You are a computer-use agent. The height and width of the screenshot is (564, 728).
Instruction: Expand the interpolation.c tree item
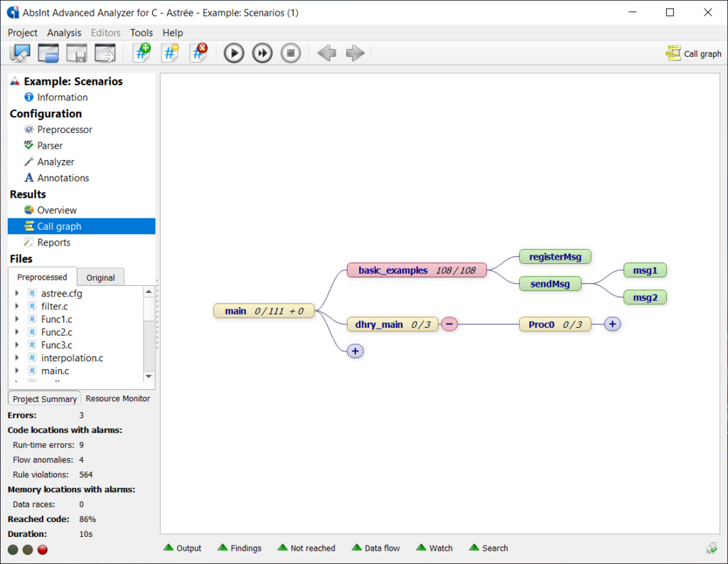pos(16,358)
